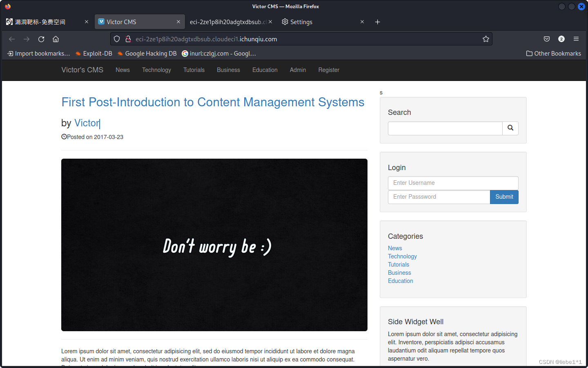Screen dimensions: 588x368
Task: Switch to the 漏洞靶标-免费空间 tab
Action: [47, 22]
